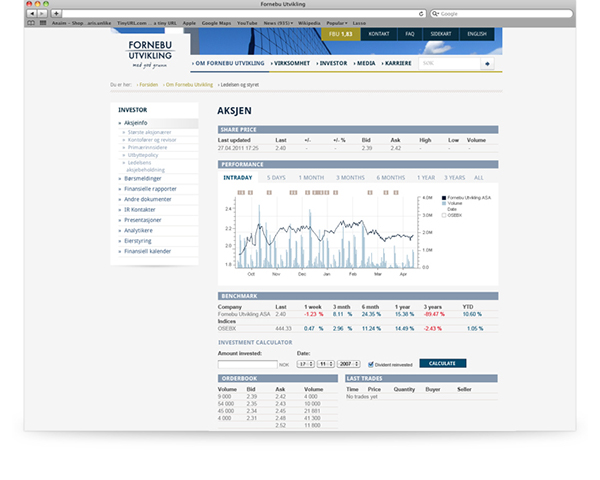This screenshot has width=600, height=480.
Task: Open Børsmeldinger in the sidebar
Action: pos(143,178)
